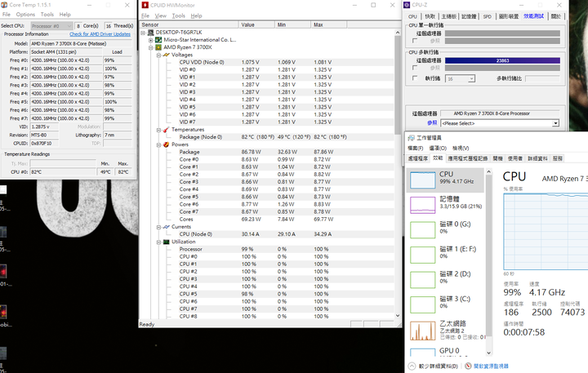Click the multi-thread score bar showing 23863
Screen dimensions: 588x373
(x=502, y=60)
